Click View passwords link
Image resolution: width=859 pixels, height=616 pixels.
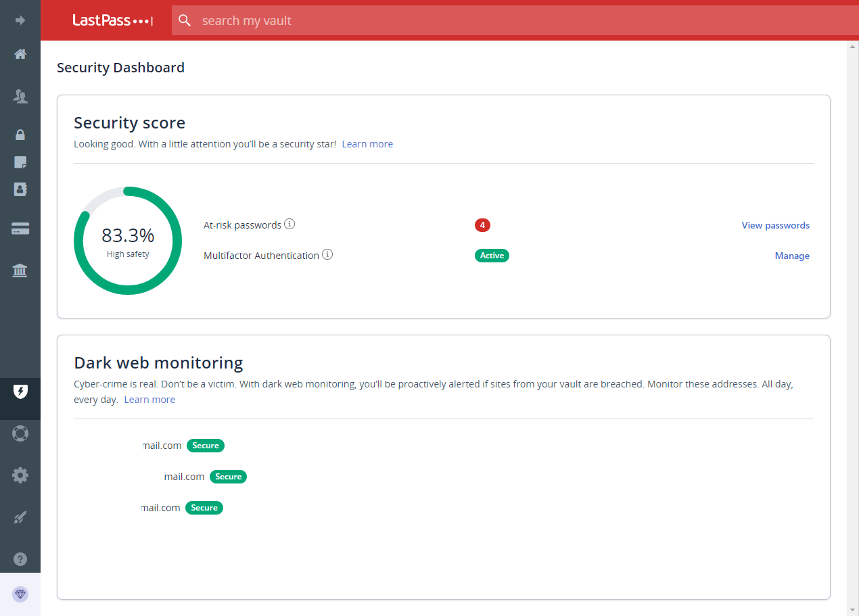[x=775, y=226]
